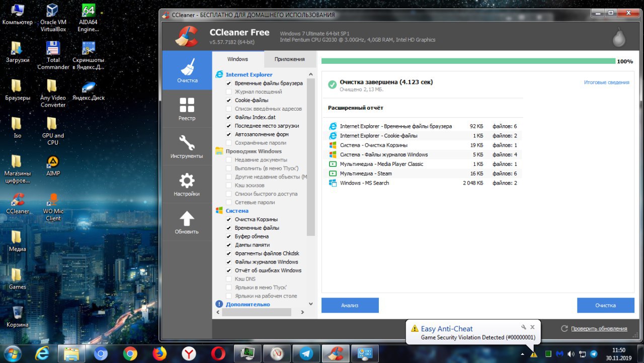Open Oracle VM VirtualBox desktop icon

[x=53, y=18]
